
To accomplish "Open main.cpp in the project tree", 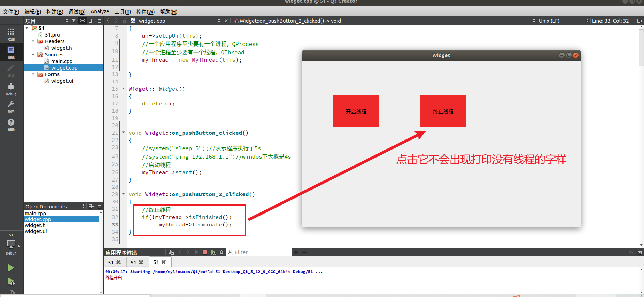I will tap(62, 61).
